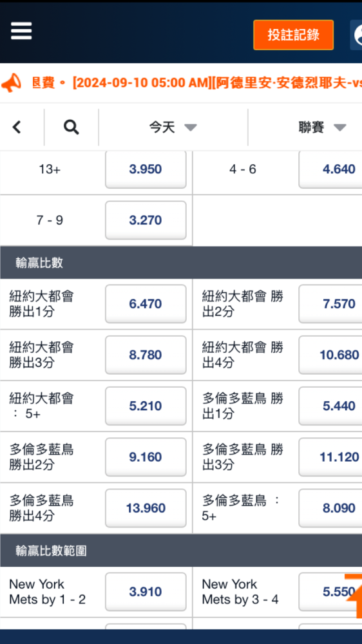Select odds 6.470 for 紐約大都會 勝出1分

(146, 304)
